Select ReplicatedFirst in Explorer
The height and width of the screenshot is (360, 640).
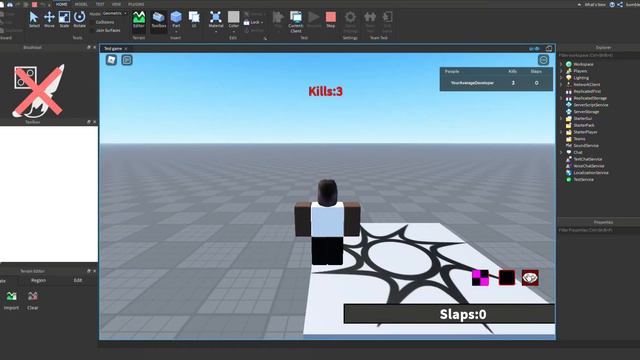click(x=587, y=91)
